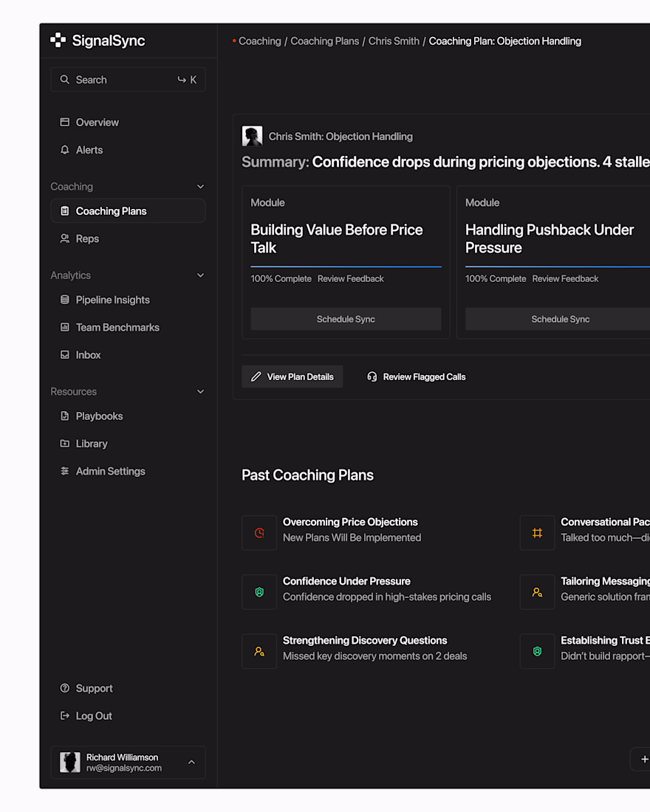Click the Reps people icon

pos(65,238)
